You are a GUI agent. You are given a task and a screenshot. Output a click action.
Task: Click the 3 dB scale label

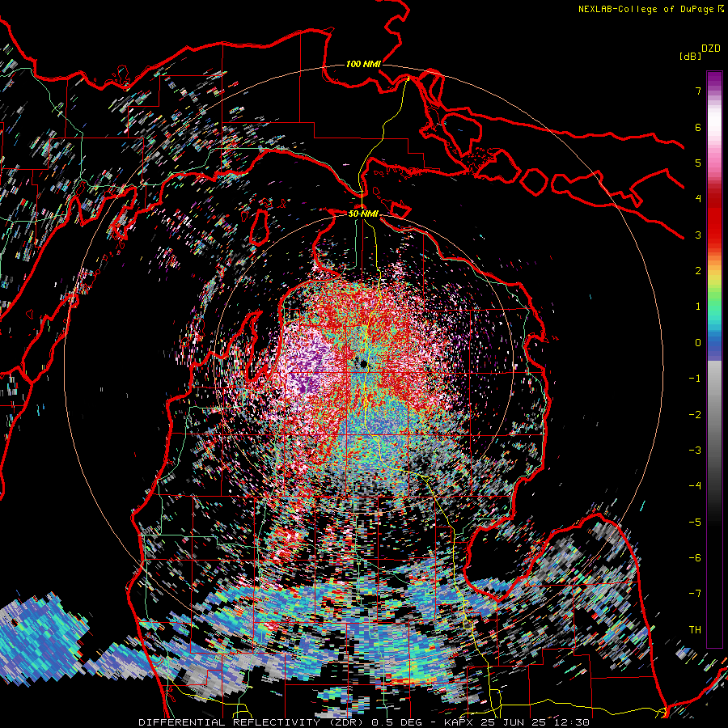click(698, 235)
